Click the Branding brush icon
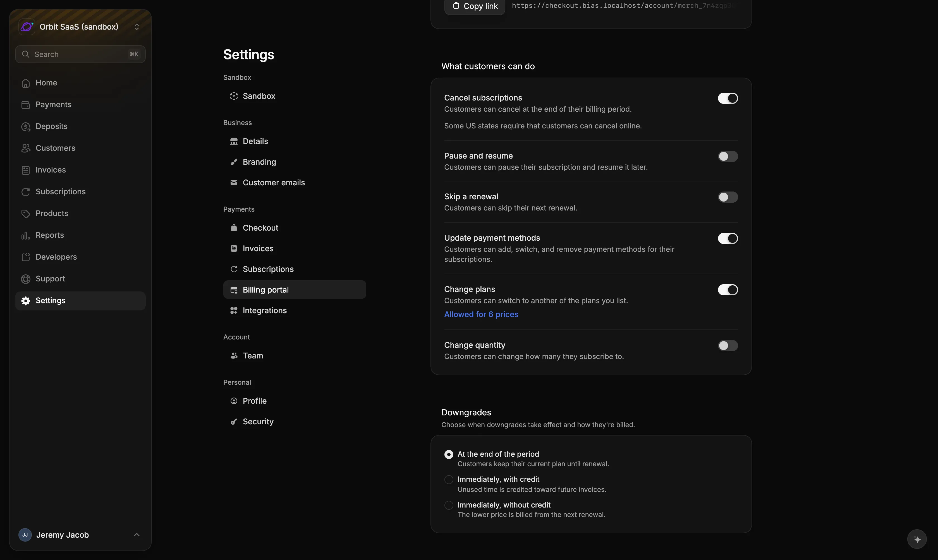The height and width of the screenshot is (560, 938). tap(234, 162)
